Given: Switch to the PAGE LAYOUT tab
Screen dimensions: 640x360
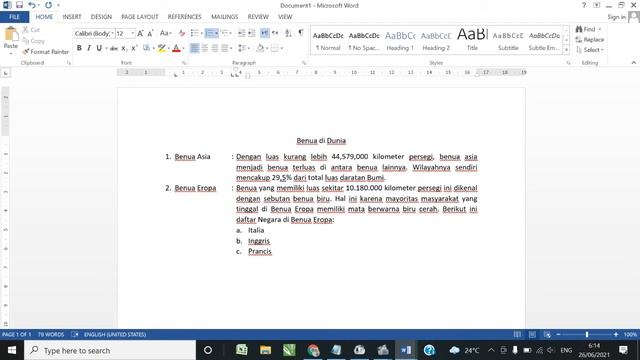Looking at the screenshot, I should pyautogui.click(x=140, y=17).
